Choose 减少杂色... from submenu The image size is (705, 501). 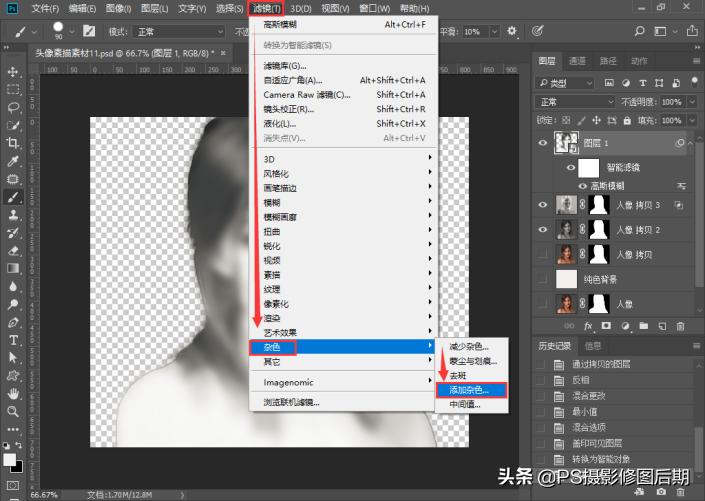point(471,346)
